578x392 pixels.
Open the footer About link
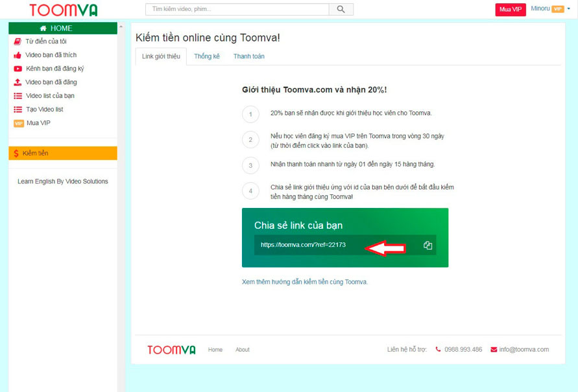pos(243,350)
